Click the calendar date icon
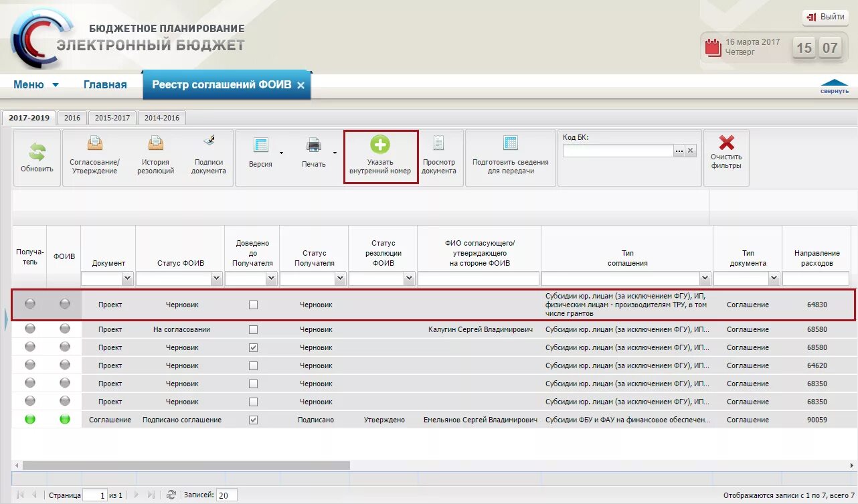The image size is (858, 504). (713, 47)
